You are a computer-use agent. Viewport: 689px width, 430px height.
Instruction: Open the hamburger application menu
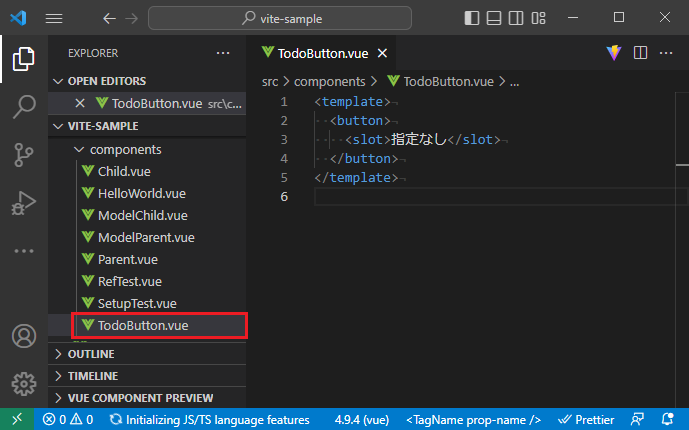[54, 18]
